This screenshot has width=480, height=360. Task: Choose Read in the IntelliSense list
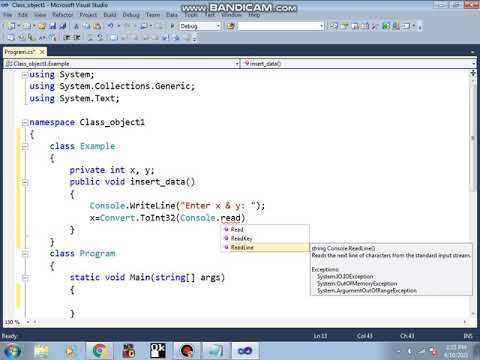265,230
